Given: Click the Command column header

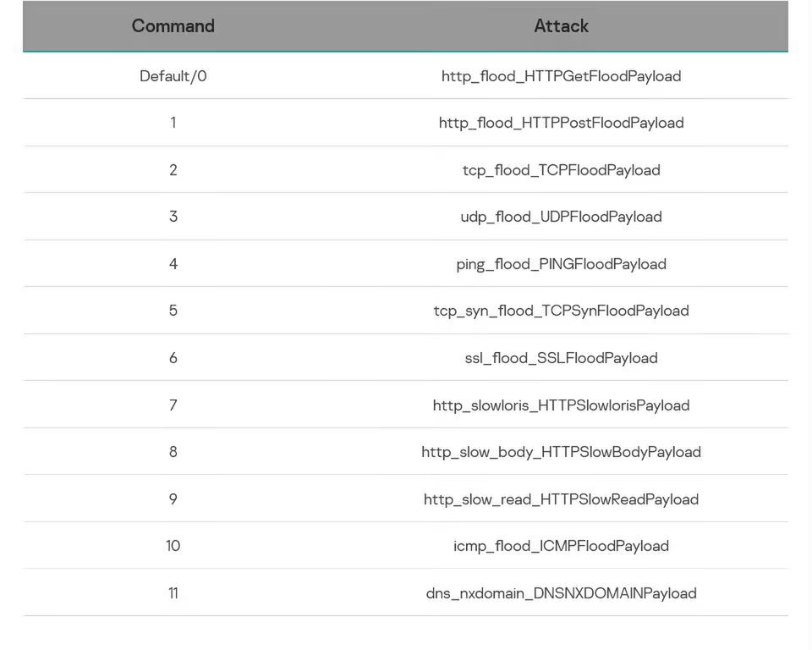Looking at the screenshot, I should (x=173, y=26).
